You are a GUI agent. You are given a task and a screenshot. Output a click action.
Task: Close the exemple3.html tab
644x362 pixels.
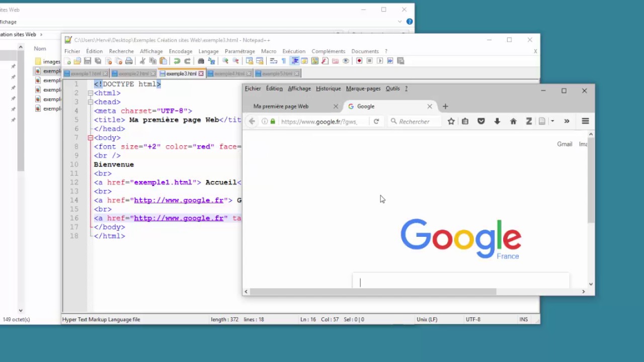(x=201, y=73)
